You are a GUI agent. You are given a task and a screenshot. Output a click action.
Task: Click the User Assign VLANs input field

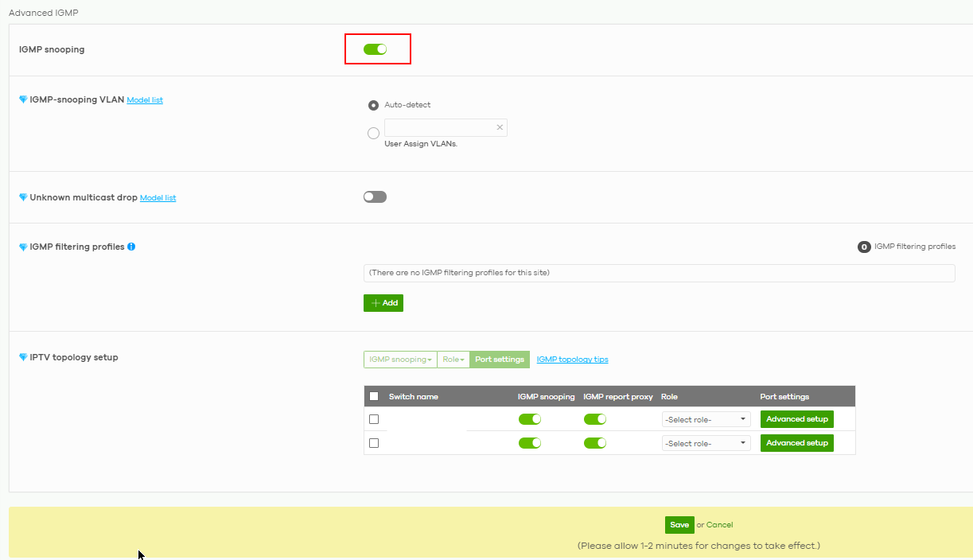point(438,127)
